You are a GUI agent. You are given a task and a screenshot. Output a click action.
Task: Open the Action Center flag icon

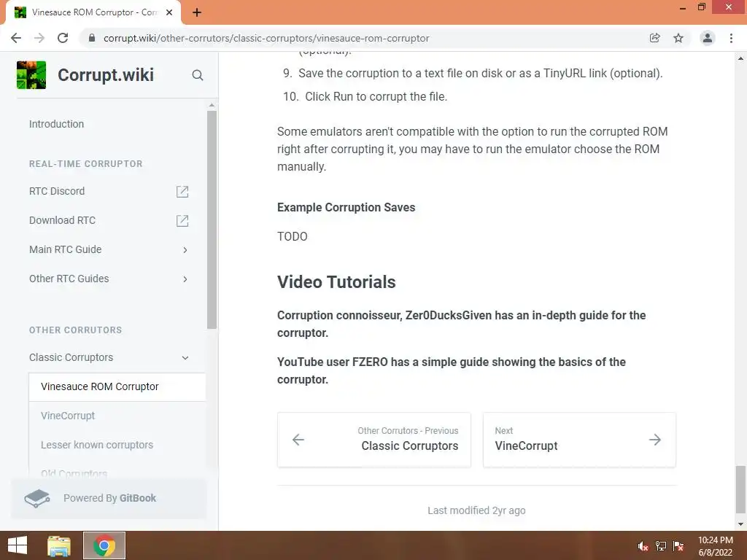tap(678, 546)
